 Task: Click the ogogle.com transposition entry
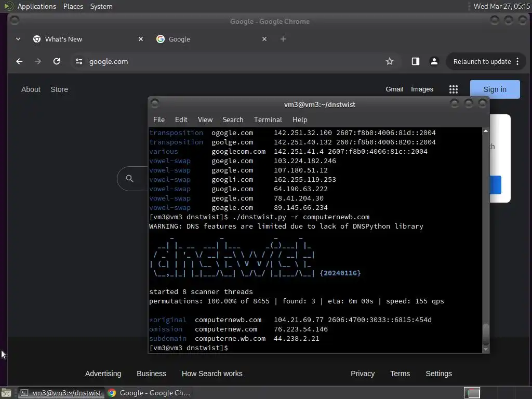click(232, 132)
